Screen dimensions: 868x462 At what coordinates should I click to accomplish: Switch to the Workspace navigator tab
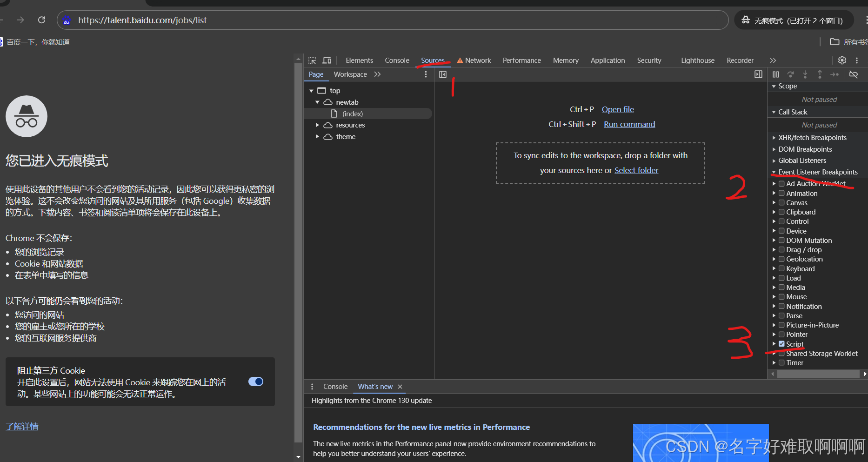pyautogui.click(x=350, y=74)
